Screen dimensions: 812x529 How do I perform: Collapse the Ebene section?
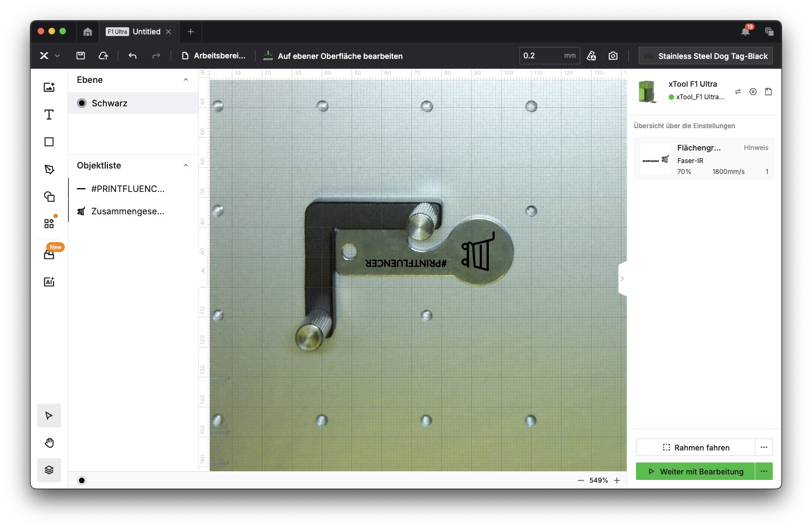point(186,80)
